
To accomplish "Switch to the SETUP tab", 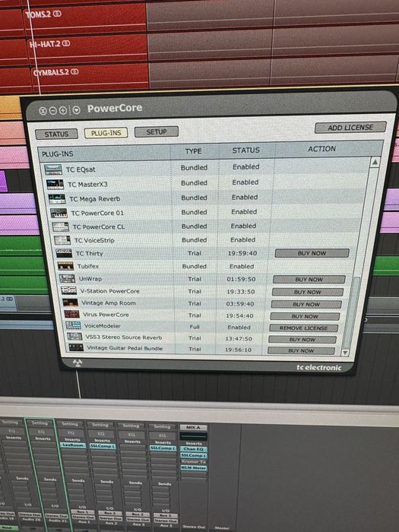I will click(x=156, y=131).
